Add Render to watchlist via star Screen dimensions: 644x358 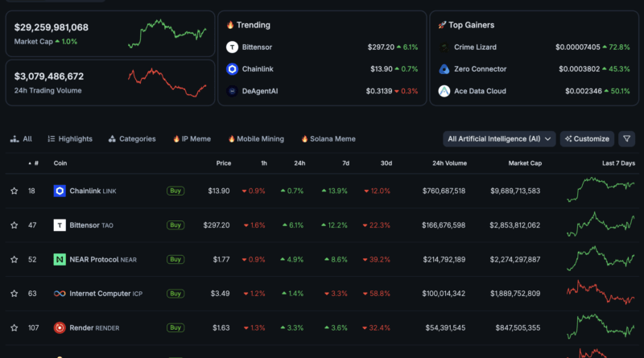click(x=14, y=327)
